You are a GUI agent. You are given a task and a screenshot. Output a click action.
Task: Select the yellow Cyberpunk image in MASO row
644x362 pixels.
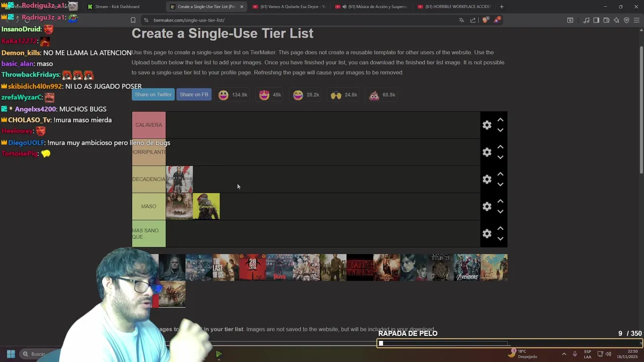(x=206, y=207)
